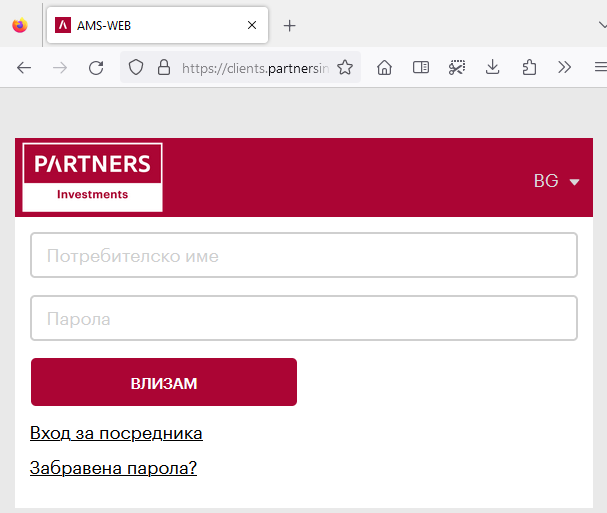The height and width of the screenshot is (513, 607).
Task: Open a new tab with plus button
Action: click(289, 26)
